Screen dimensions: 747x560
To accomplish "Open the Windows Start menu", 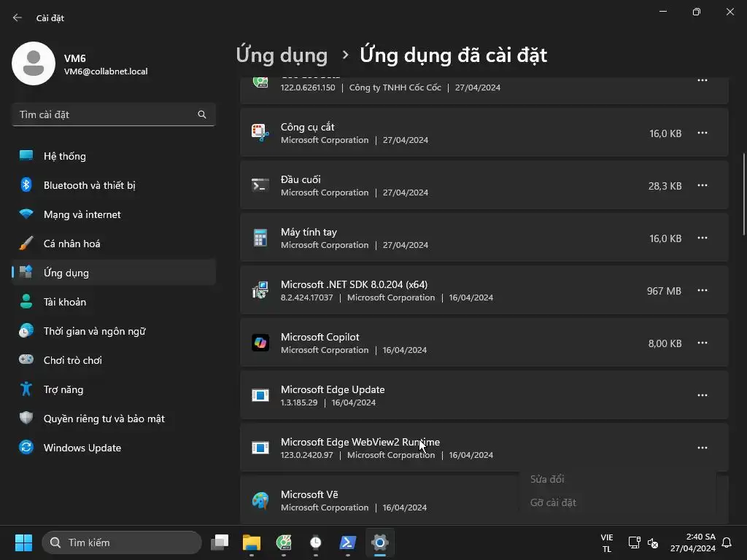I will (23, 542).
